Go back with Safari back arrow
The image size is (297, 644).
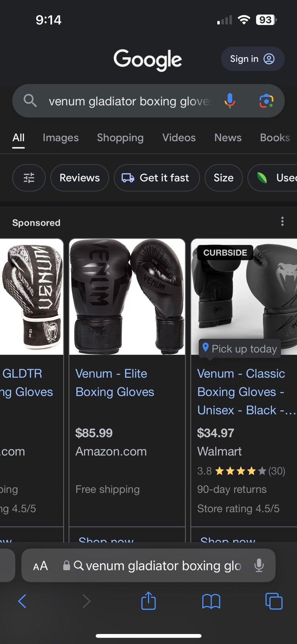[23, 601]
